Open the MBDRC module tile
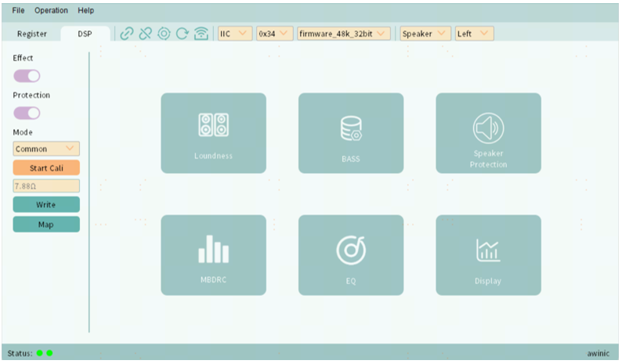 pyautogui.click(x=213, y=255)
